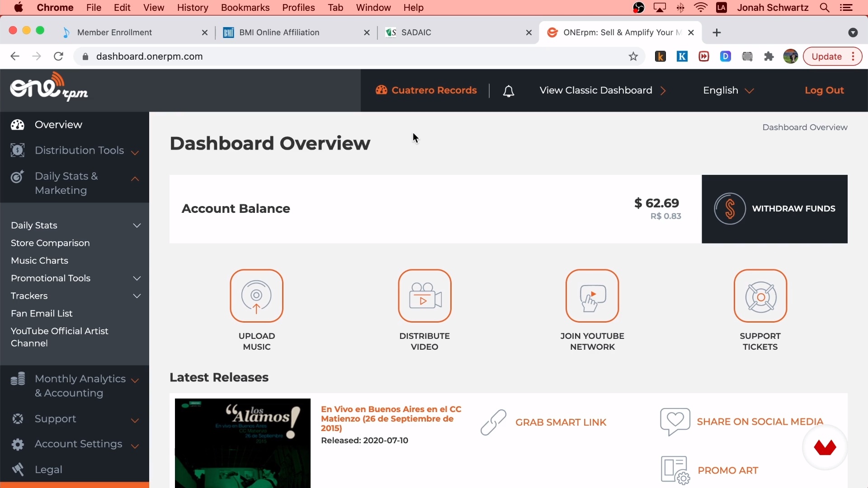Open the Chrome profile avatar

(x=791, y=56)
